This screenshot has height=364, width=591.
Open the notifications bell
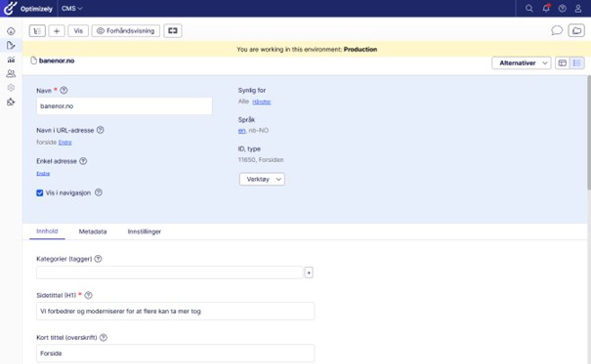click(546, 8)
